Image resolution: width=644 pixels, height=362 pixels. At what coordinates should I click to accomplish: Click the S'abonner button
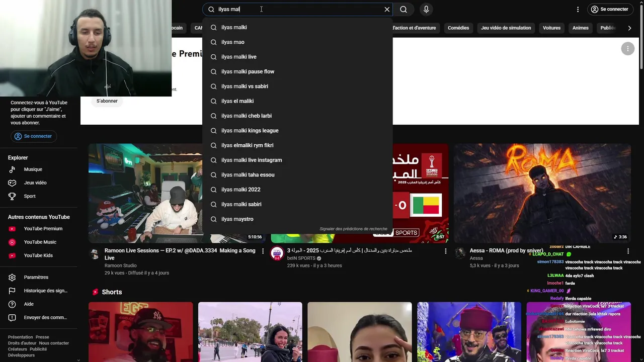click(107, 101)
